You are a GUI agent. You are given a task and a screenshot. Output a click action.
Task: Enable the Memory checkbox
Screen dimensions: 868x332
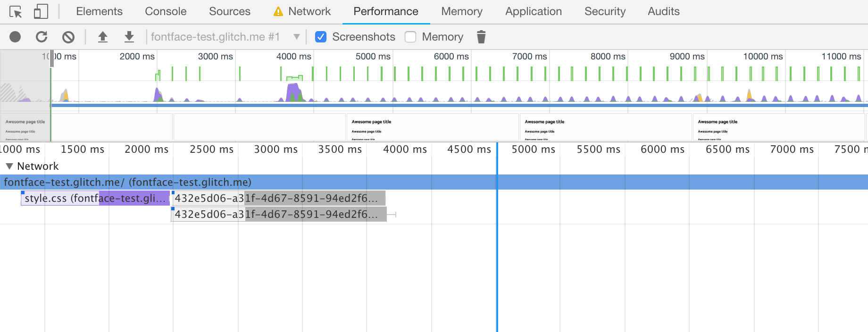[x=410, y=37]
